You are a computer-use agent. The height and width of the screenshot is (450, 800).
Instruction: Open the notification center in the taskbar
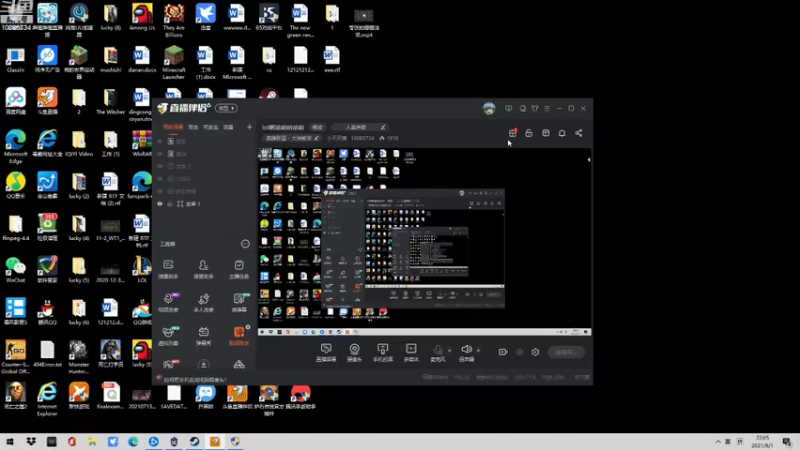[788, 441]
